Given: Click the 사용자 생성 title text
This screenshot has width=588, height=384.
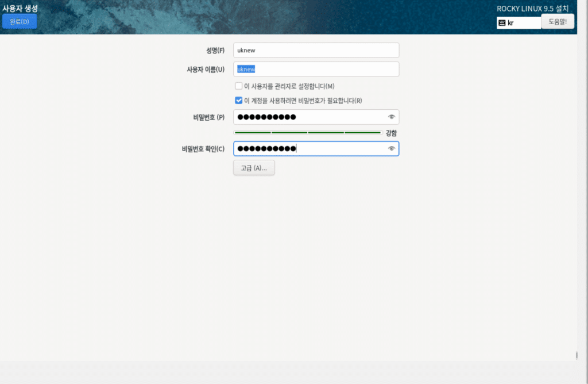Looking at the screenshot, I should point(20,8).
